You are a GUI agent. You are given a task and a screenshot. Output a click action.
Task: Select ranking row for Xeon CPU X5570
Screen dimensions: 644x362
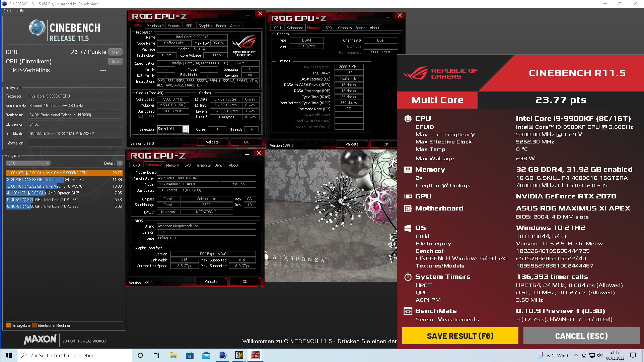pyautogui.click(x=64, y=186)
